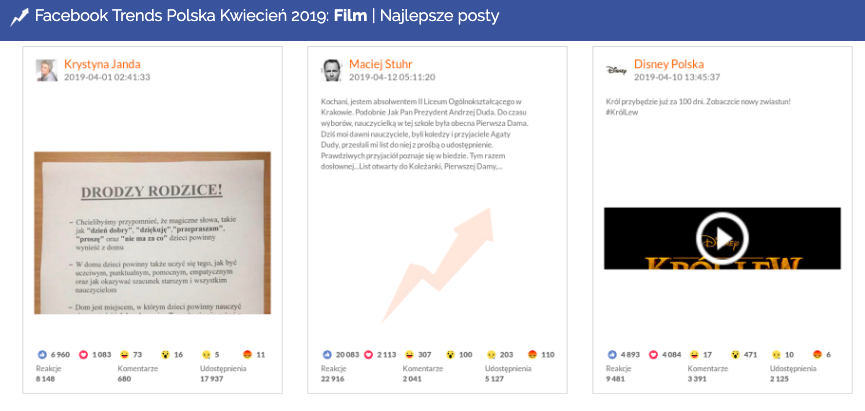Play the Król Lew video
The height and width of the screenshot is (411, 865).
722,238
